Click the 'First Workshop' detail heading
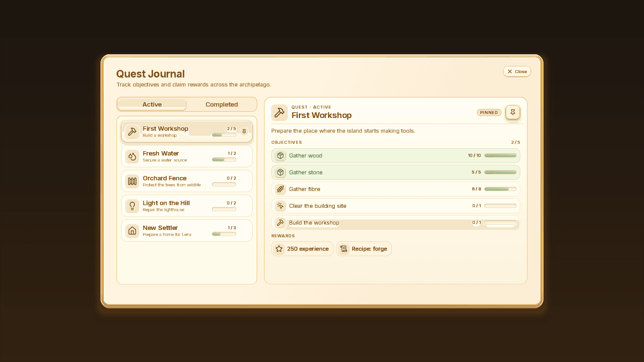Screen dimensions: 644x362 (321, 115)
